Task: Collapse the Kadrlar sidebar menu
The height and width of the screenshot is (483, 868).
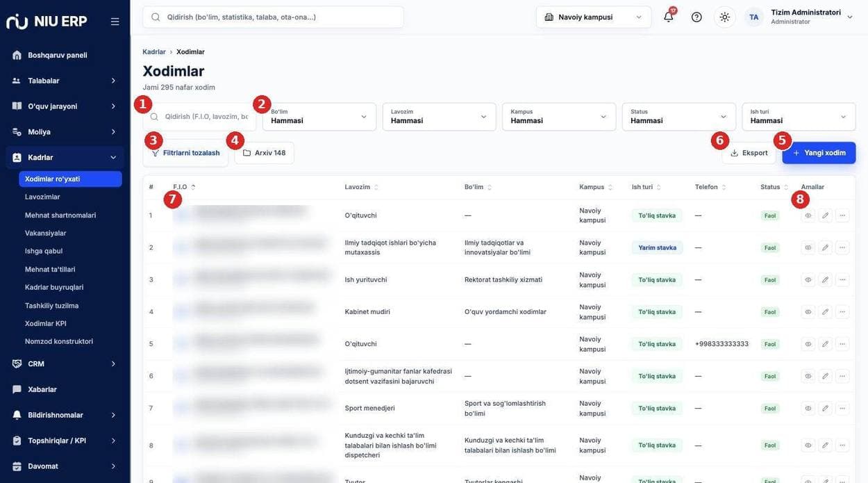Action: click(65, 158)
